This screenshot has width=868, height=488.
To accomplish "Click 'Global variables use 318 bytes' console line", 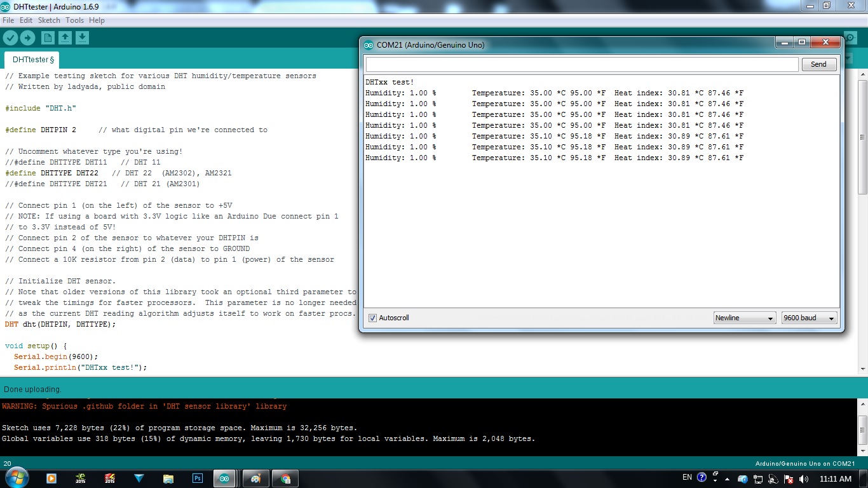I will 269,438.
